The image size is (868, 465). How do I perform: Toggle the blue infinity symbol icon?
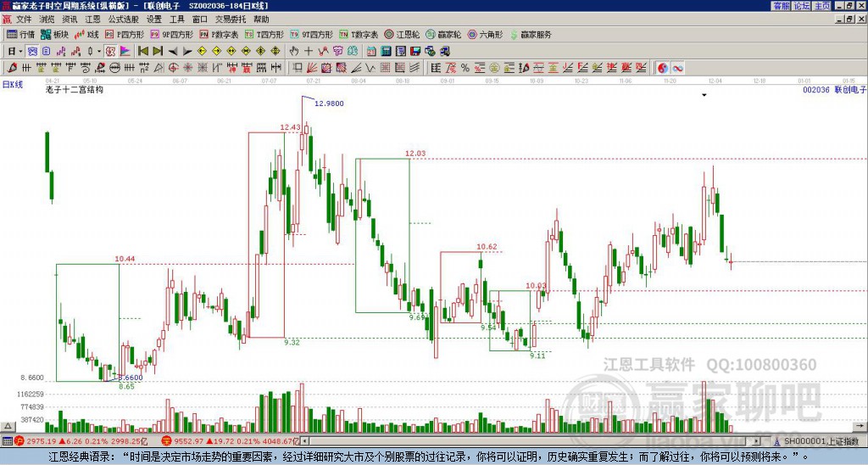point(677,68)
